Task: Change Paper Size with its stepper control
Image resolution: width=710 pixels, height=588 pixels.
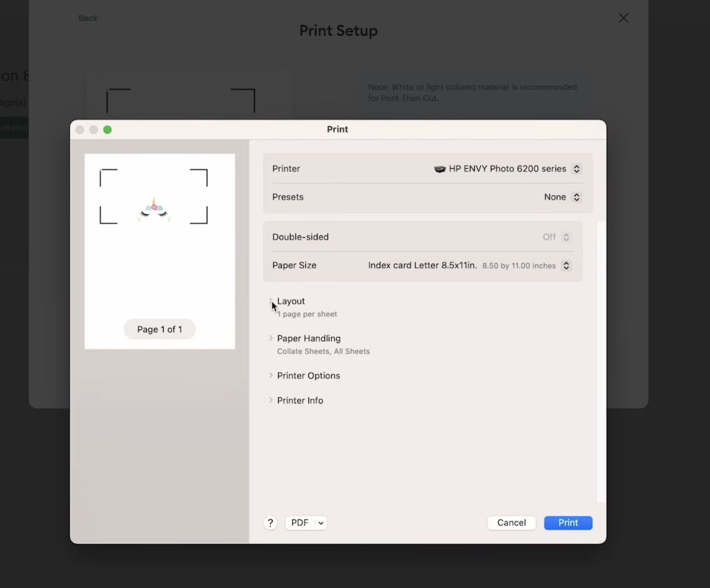Action: tap(566, 265)
